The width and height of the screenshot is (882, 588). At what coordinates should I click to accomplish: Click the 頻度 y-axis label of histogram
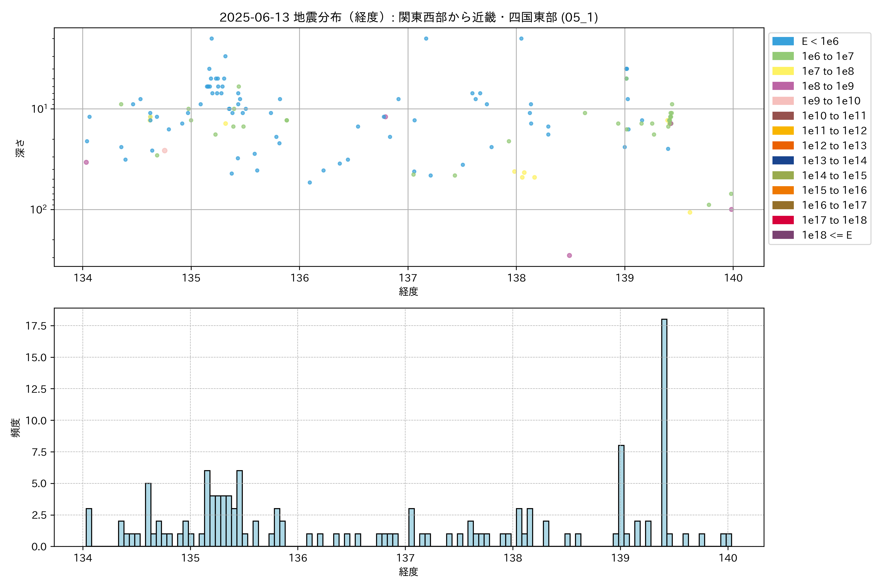(x=16, y=428)
